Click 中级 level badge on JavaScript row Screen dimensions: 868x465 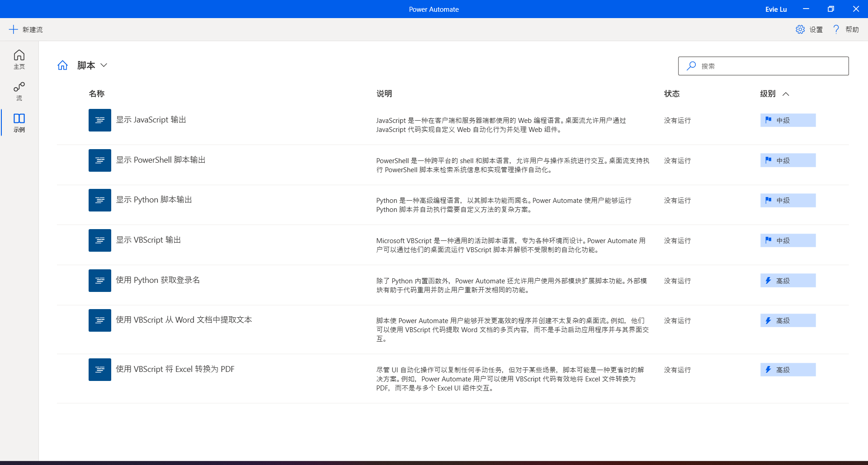(x=788, y=120)
